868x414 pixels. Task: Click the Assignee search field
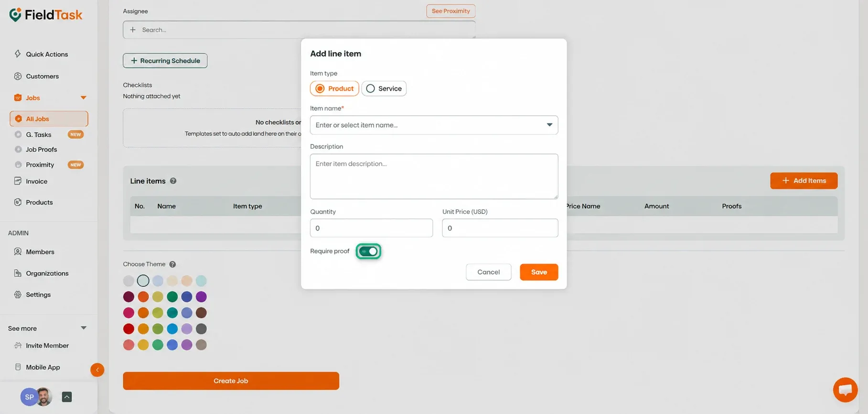(x=299, y=30)
